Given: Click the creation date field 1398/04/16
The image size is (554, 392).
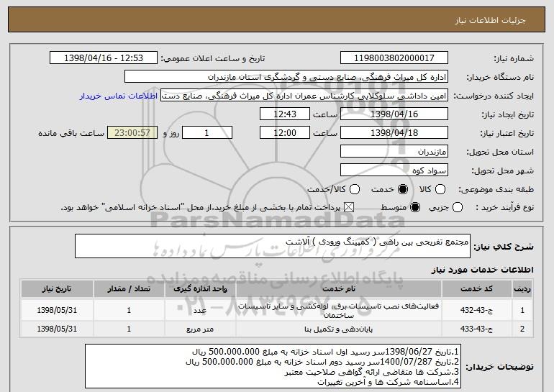Looking at the screenshot, I should 394,114.
